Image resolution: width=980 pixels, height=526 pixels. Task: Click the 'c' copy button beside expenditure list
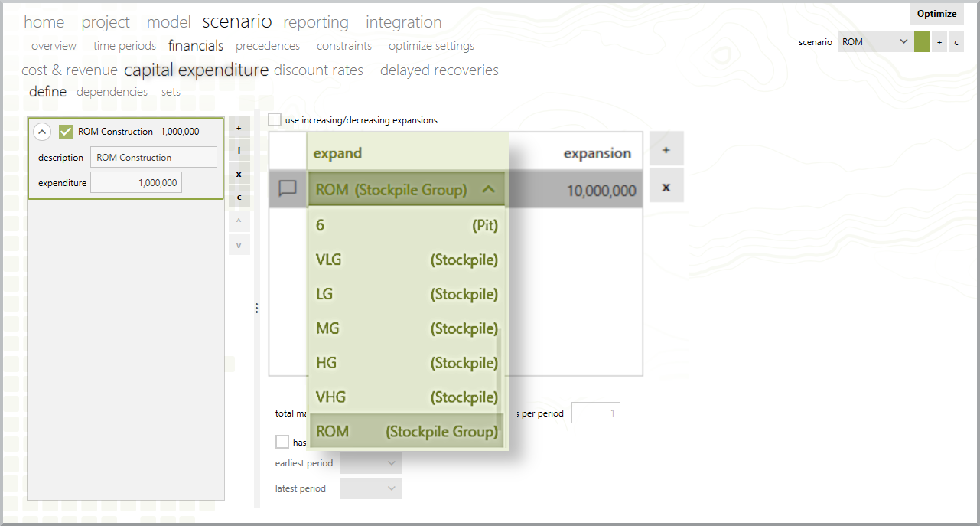(239, 198)
